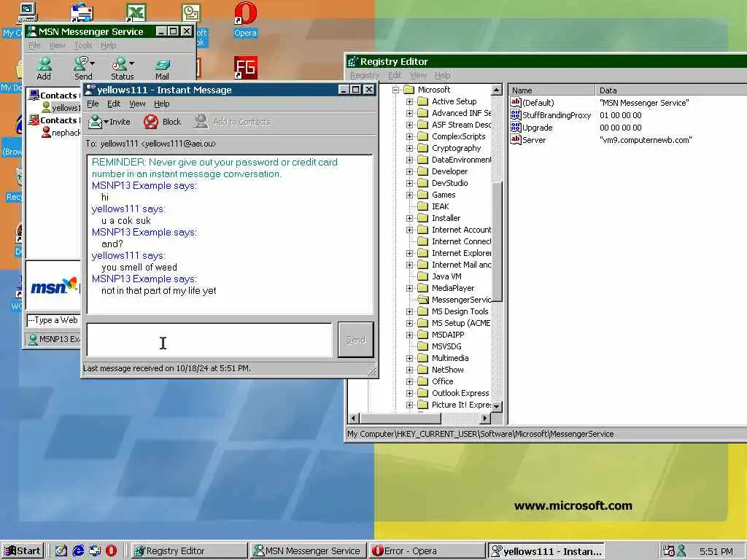This screenshot has height=560, width=747.
Task: Click the Games folder icon in registry tree
Action: tap(423, 194)
